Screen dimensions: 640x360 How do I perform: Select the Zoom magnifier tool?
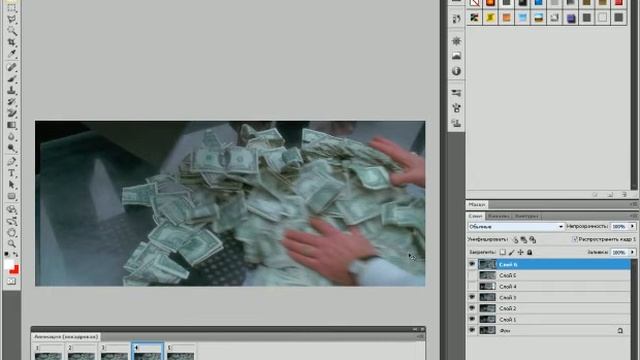tap(12, 244)
